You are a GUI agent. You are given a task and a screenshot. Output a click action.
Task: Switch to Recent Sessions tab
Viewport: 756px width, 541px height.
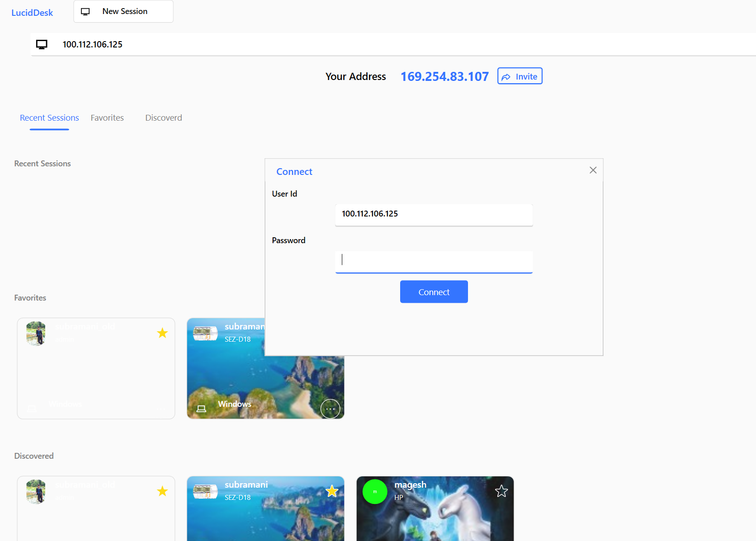click(49, 118)
